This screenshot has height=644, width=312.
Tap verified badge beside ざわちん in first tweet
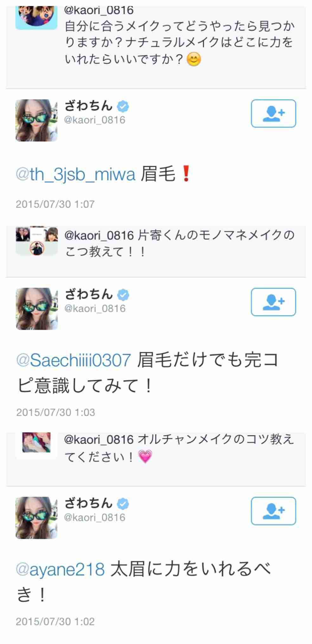coord(123,106)
